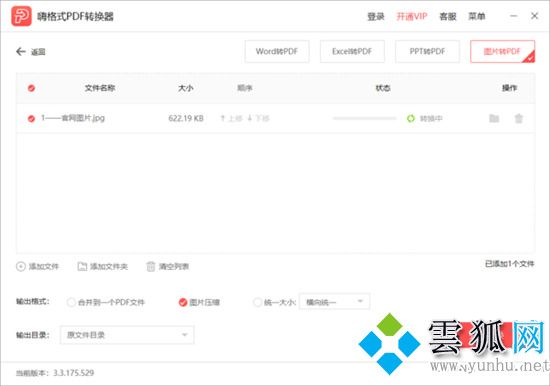Select the 统一大小 radio option

coord(257,302)
